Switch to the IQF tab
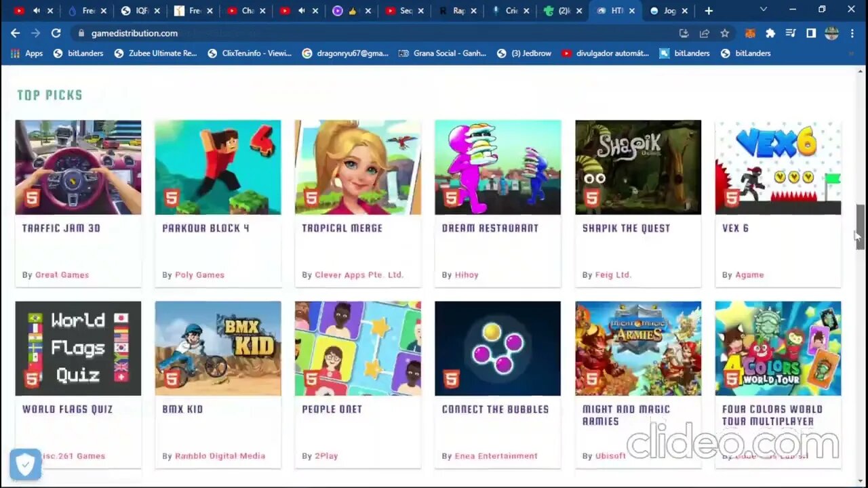The width and height of the screenshot is (868, 488). (x=140, y=11)
